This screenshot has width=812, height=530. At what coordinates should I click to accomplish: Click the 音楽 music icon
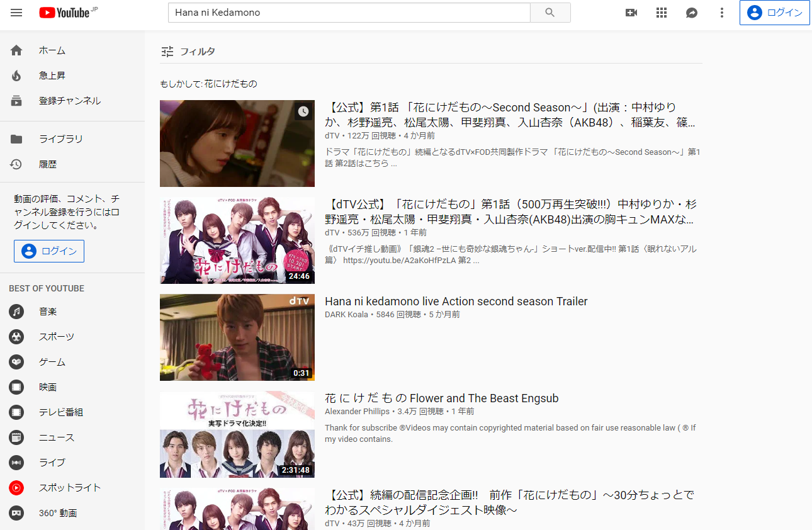click(x=16, y=312)
